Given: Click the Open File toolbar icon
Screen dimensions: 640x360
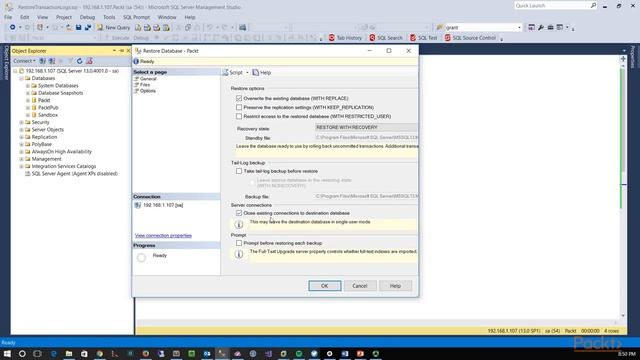Looking at the screenshot, I should [69, 27].
